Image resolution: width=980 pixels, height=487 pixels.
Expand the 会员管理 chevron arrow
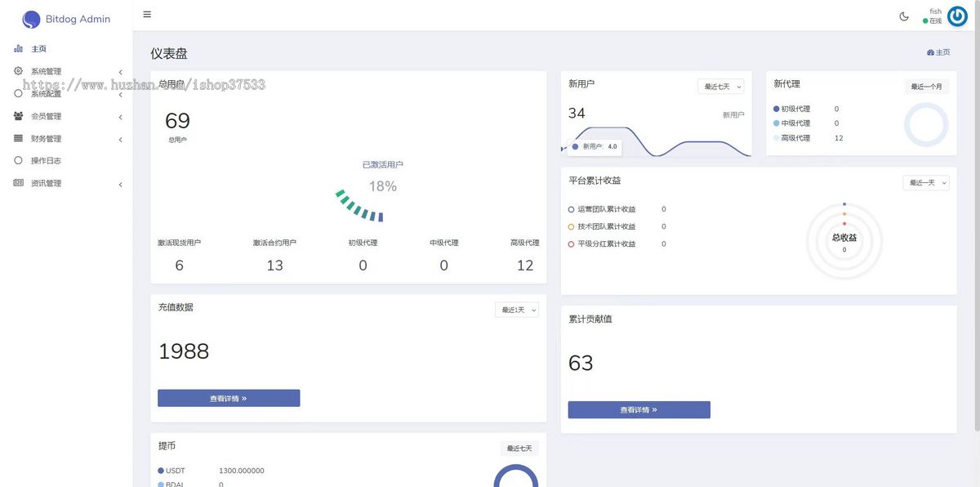[x=120, y=117]
